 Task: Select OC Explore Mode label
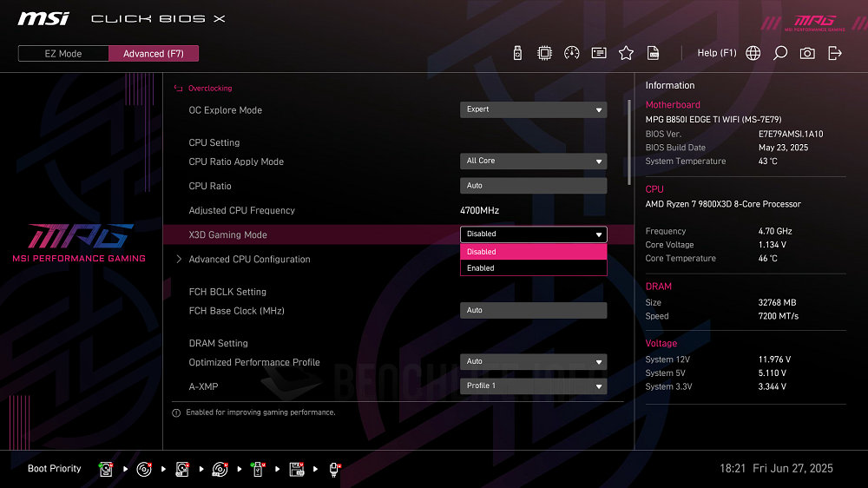pos(226,110)
